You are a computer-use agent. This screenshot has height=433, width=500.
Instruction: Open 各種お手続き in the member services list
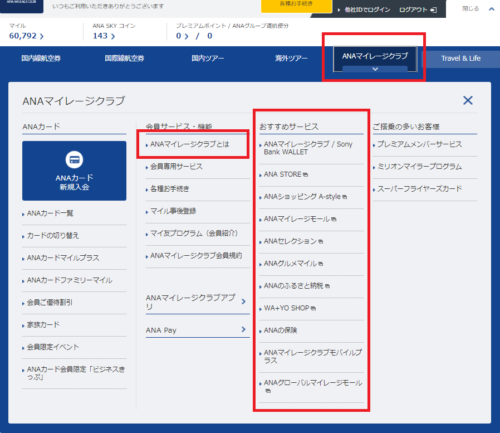pos(169,189)
